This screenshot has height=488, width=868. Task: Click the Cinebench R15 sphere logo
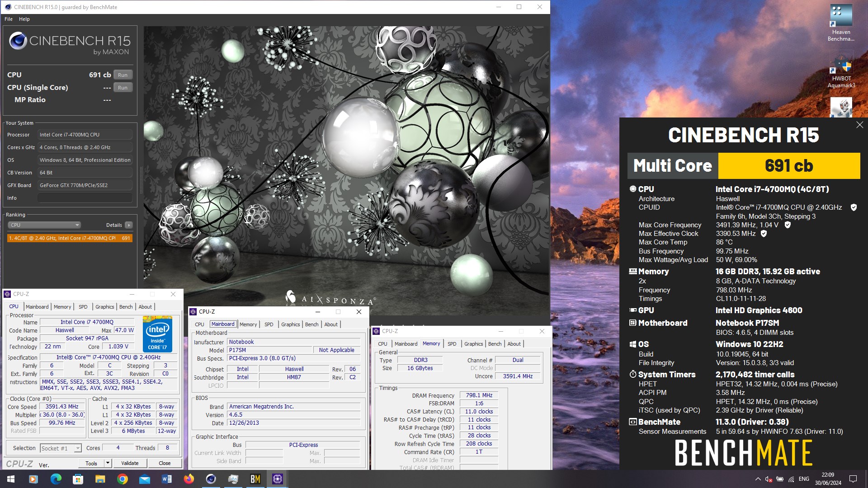tap(18, 41)
